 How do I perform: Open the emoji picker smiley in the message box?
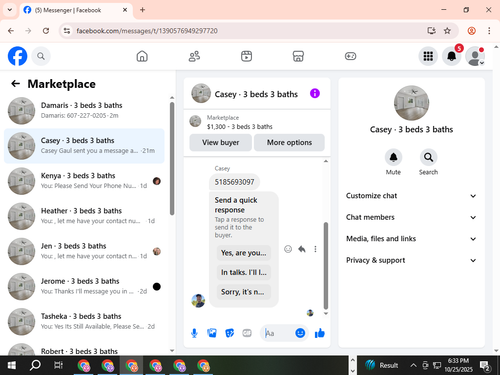tap(300, 333)
